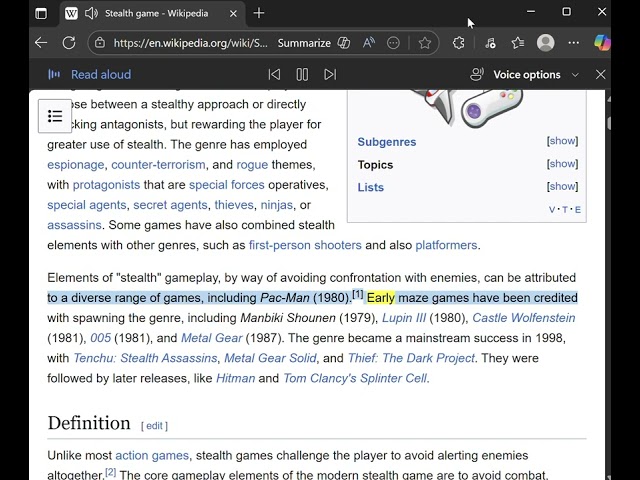This screenshot has width=640, height=480.
Task: Click the address bar URL
Action: coord(190,43)
